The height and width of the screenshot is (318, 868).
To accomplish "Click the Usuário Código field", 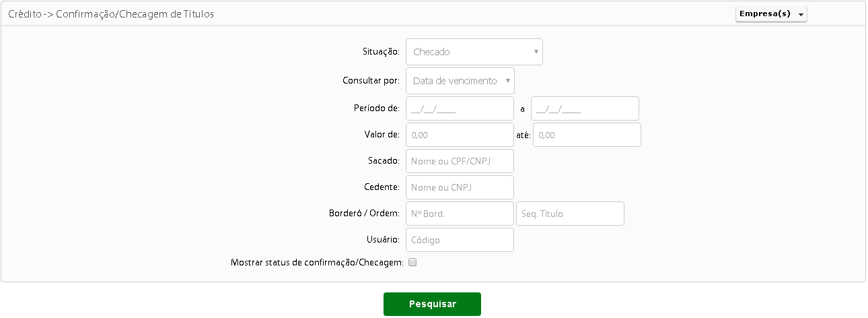I will click(460, 240).
